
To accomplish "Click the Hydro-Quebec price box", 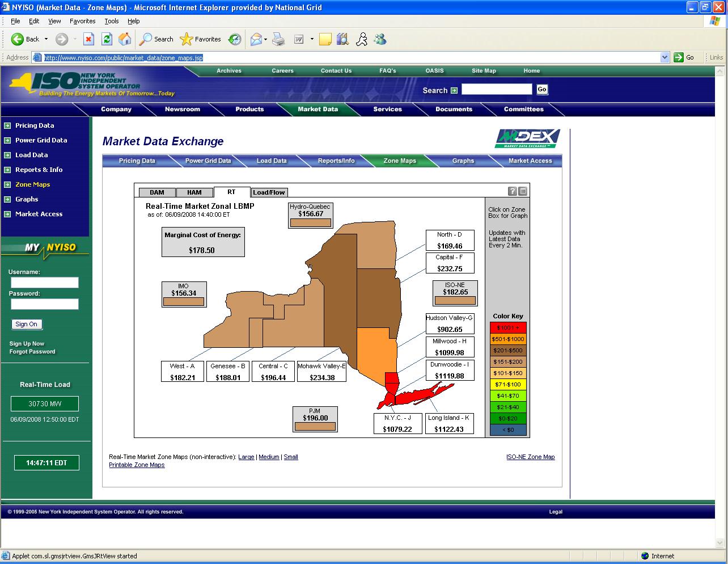I will point(311,216).
